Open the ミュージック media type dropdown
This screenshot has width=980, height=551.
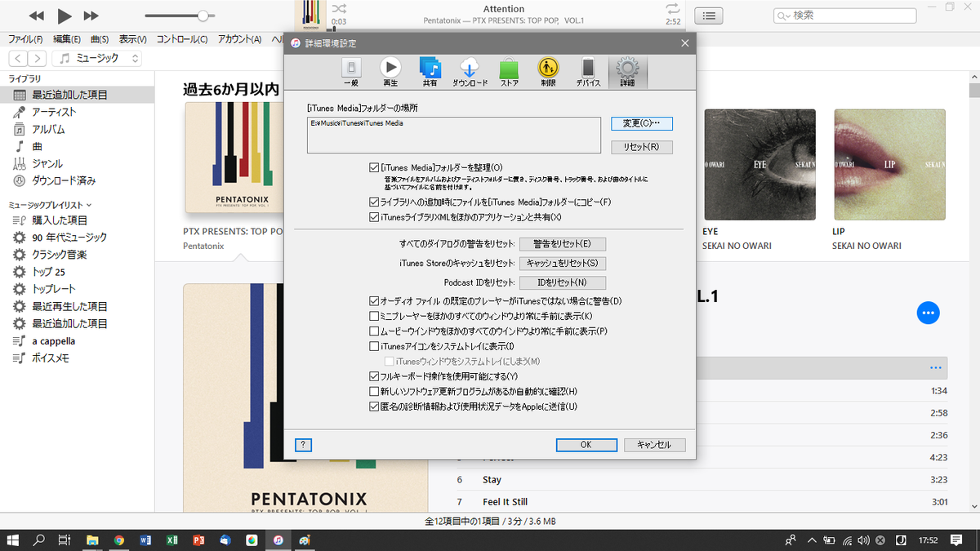(x=97, y=58)
